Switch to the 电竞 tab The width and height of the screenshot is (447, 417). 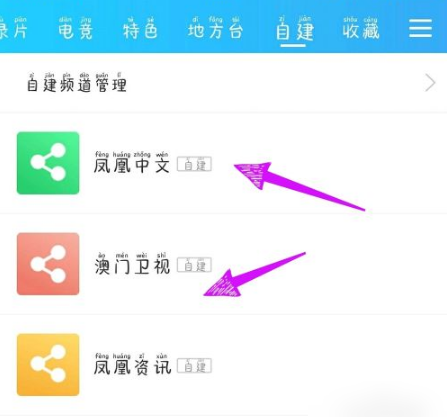pos(75,29)
